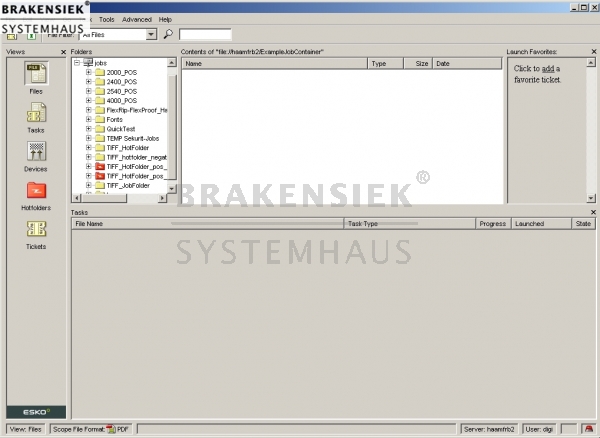Viewport: 600px width, 438px height.
Task: Select the FlexRip-FlexProof folder label
Action: [x=137, y=110]
